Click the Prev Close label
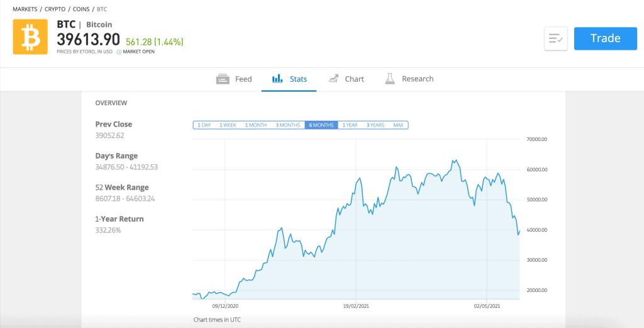 (114, 124)
